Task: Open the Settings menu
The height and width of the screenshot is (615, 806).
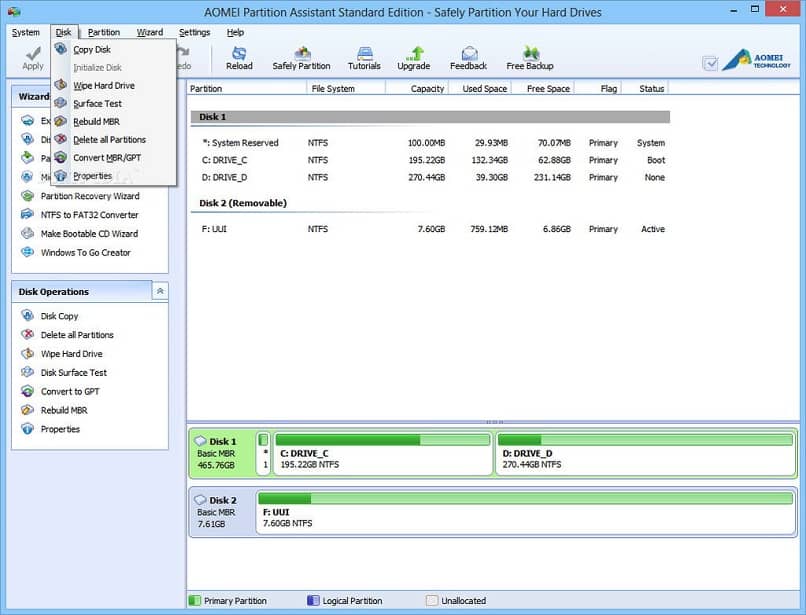Action: click(194, 32)
